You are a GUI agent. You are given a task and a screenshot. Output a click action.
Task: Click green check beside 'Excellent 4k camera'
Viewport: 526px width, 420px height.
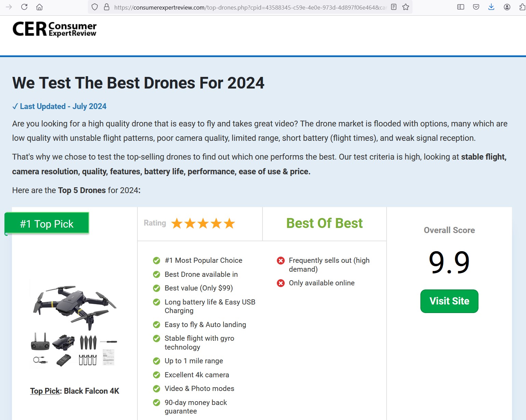click(x=157, y=375)
